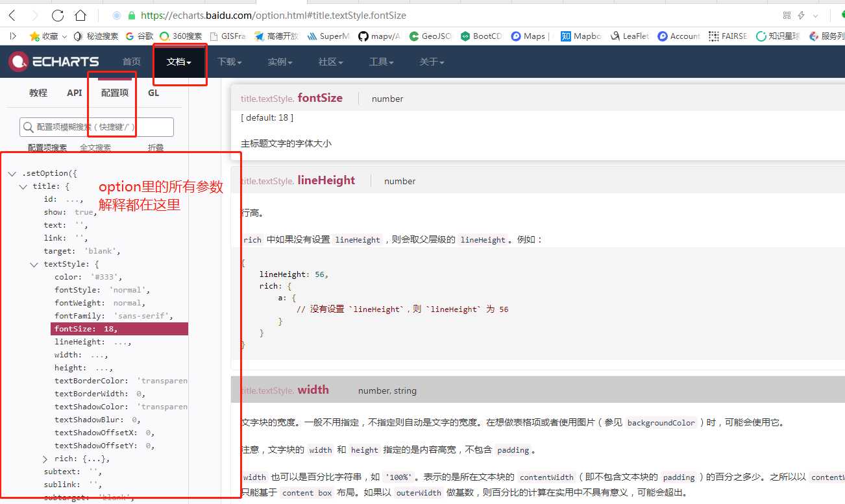The image size is (845, 504).
Task: Open the mapv GitHub bookmark
Action: point(379,36)
